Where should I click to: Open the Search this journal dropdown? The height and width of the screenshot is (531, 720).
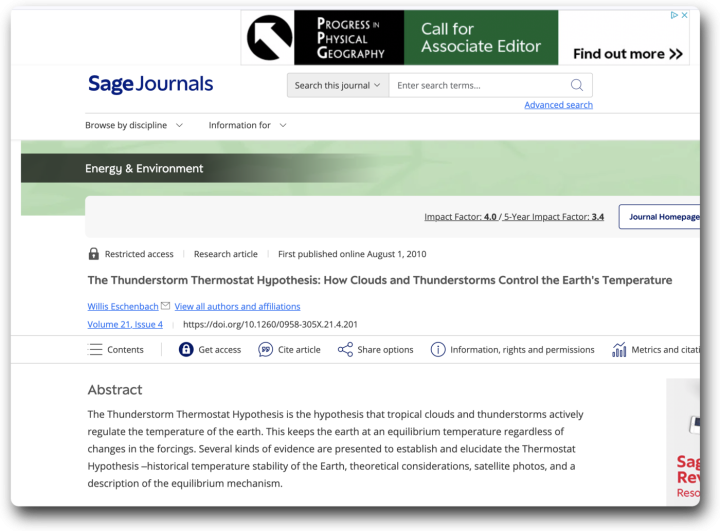click(337, 85)
